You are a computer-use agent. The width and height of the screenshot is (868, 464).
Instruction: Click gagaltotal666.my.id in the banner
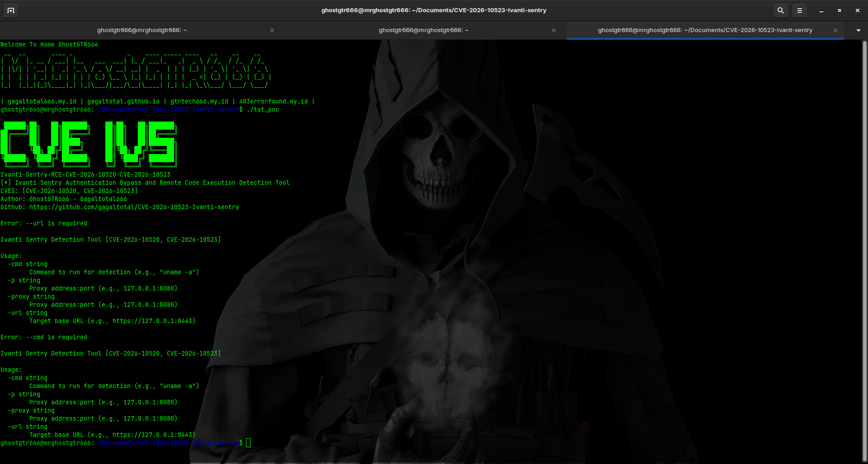pos(42,102)
